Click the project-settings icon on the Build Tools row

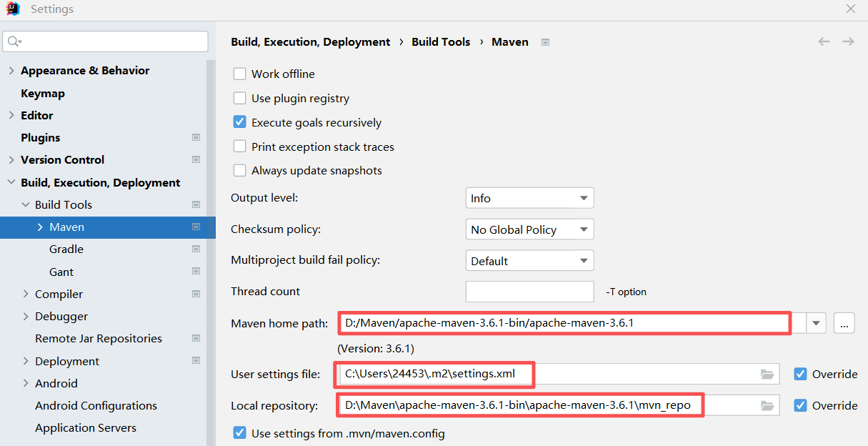pyautogui.click(x=196, y=204)
